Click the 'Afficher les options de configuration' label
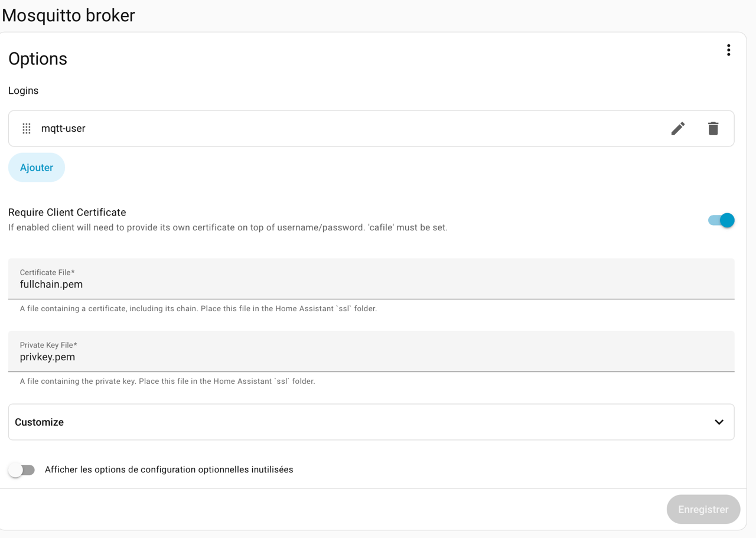This screenshot has width=756, height=538. [169, 470]
